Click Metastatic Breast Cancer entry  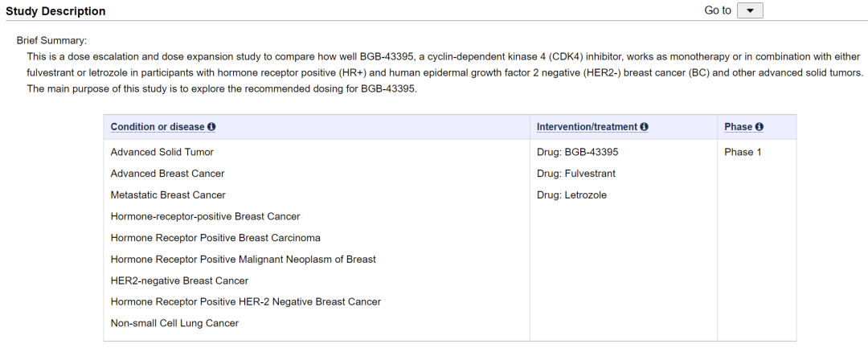click(168, 195)
